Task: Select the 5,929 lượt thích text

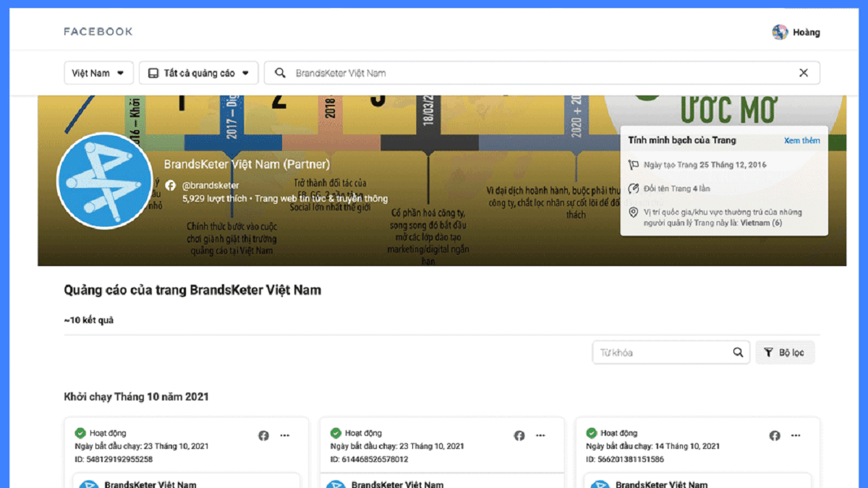Action: (214, 198)
